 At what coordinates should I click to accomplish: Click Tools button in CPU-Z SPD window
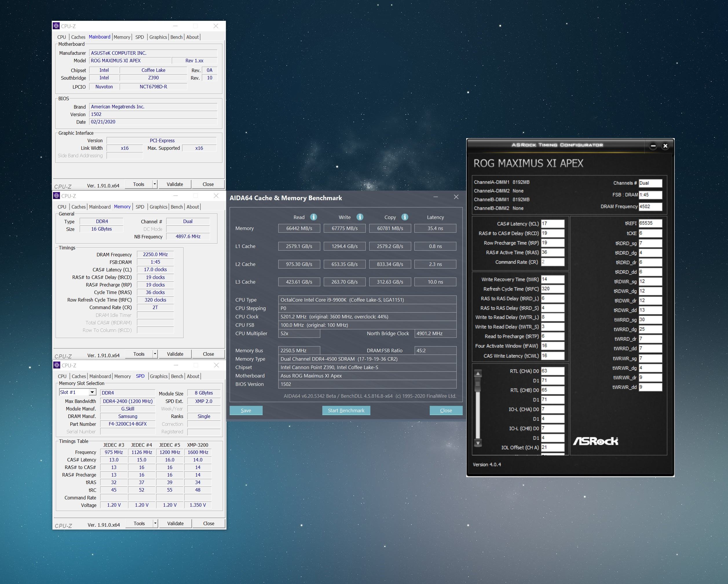pos(139,523)
